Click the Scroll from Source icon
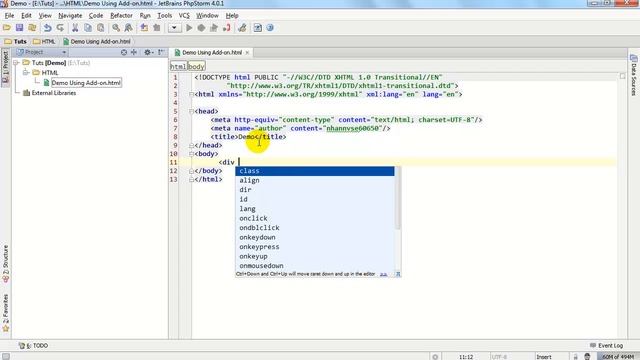Image resolution: width=640 pixels, height=360 pixels. click(x=124, y=52)
